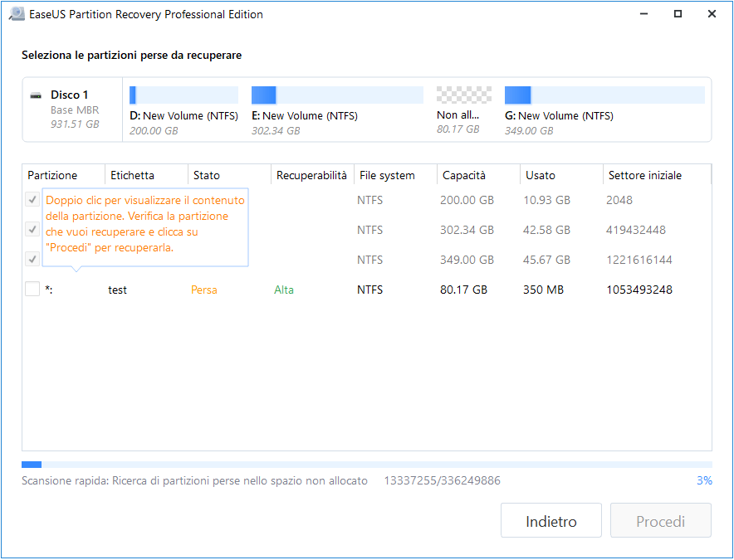The height and width of the screenshot is (560, 734).
Task: Select the E: New Volume usage bar
Action: pyautogui.click(x=337, y=95)
